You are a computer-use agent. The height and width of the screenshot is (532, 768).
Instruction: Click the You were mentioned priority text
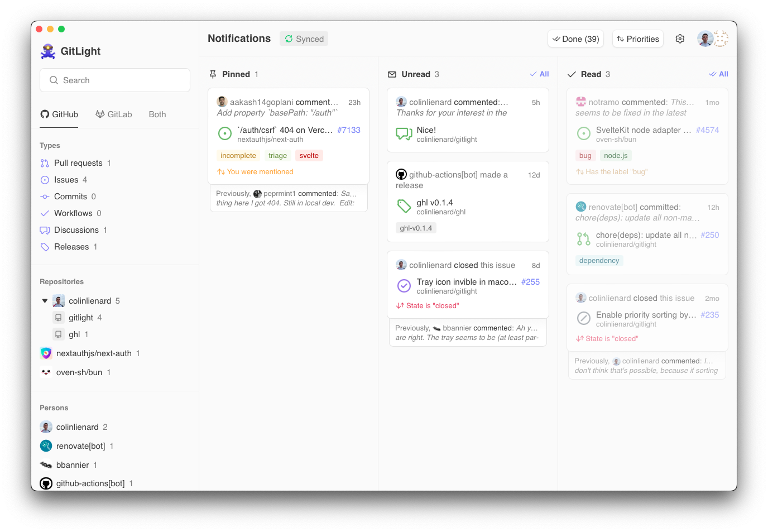[255, 172]
